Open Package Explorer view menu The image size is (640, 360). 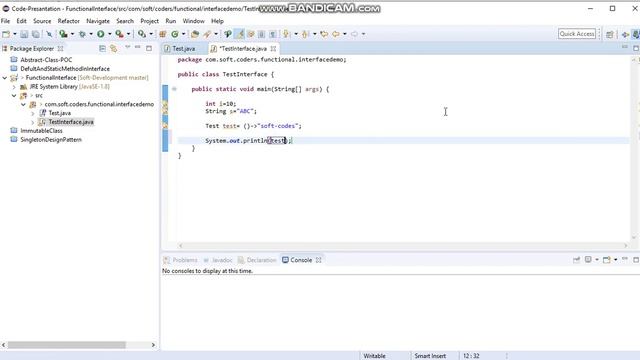pyautogui.click(x=127, y=48)
